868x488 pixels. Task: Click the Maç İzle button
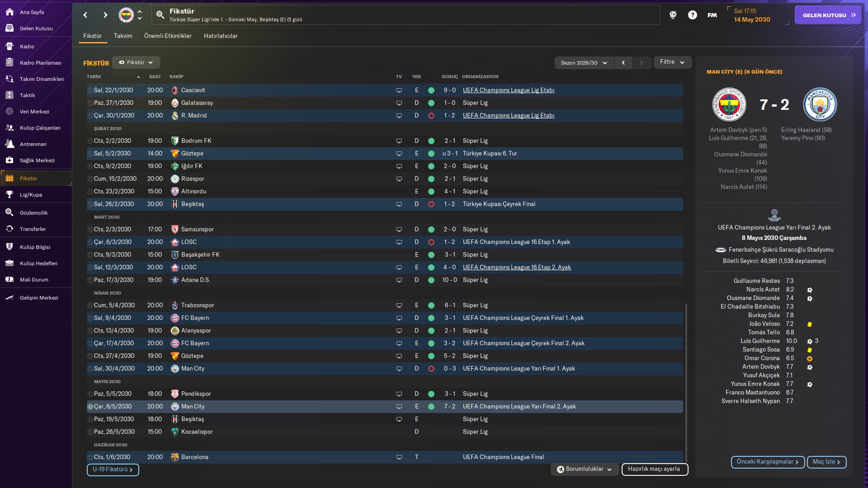tap(826, 462)
